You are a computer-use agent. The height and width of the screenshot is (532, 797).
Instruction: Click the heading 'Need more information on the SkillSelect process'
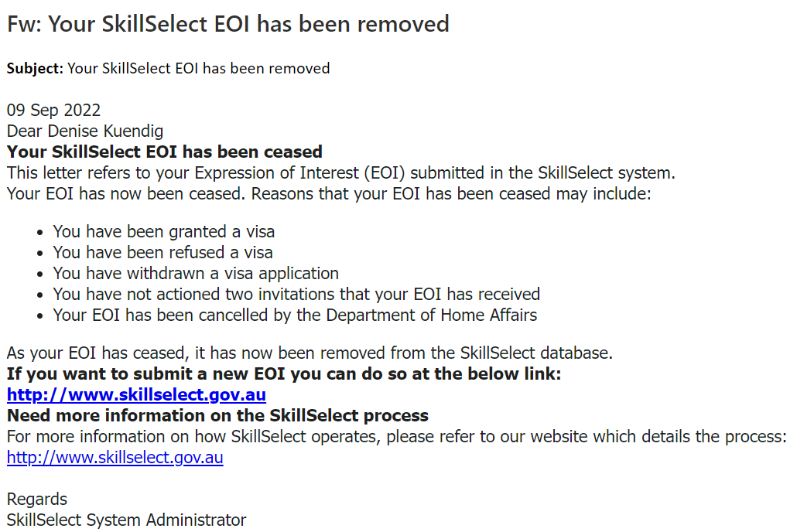217,416
